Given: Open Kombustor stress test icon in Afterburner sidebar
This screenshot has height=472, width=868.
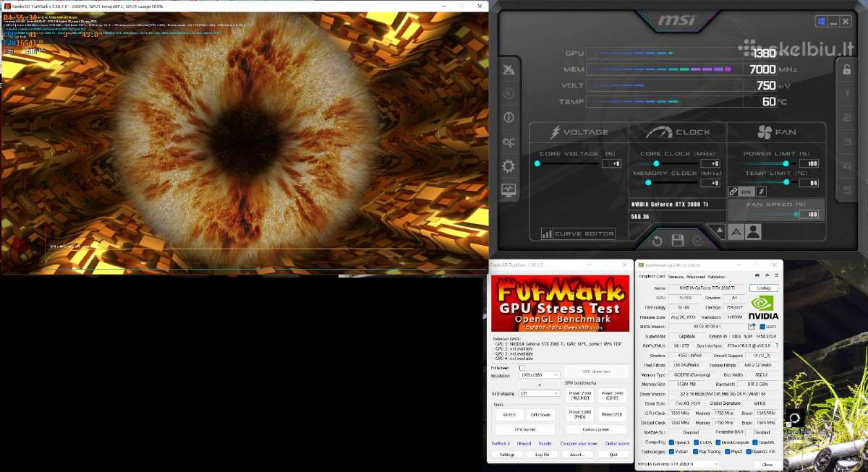Looking at the screenshot, I should tap(509, 69).
